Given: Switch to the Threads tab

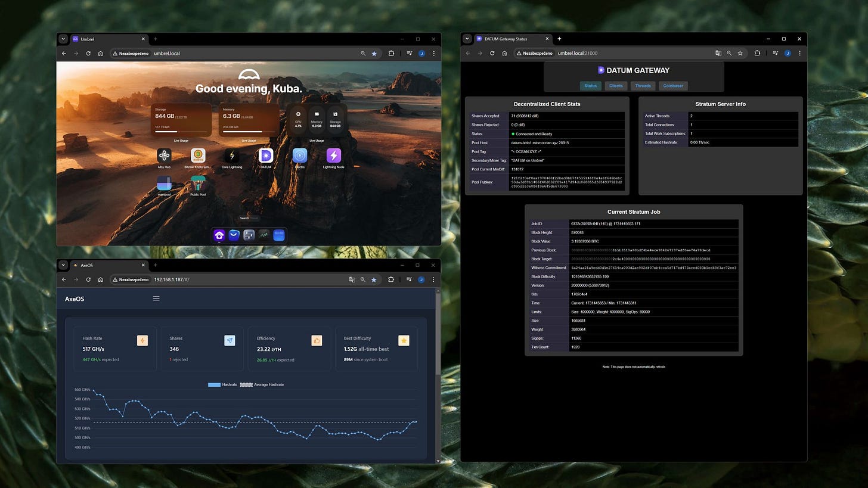Looking at the screenshot, I should (x=643, y=86).
